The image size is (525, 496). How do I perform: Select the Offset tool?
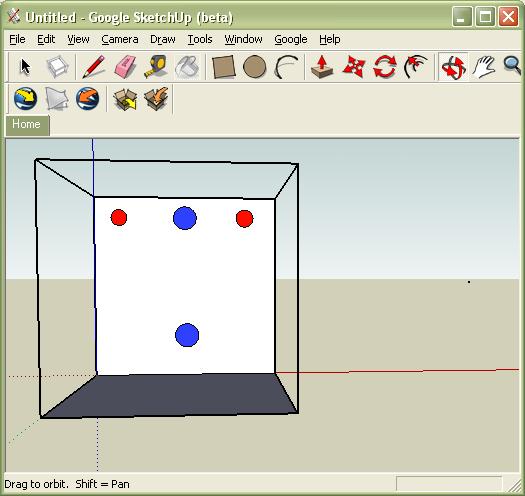[x=416, y=67]
